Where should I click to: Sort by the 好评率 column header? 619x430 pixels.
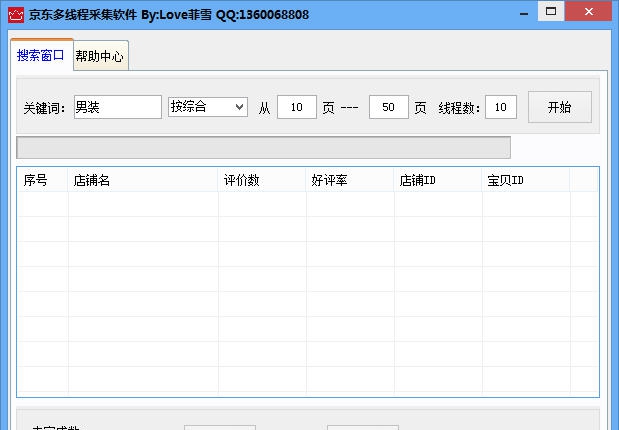pos(350,180)
